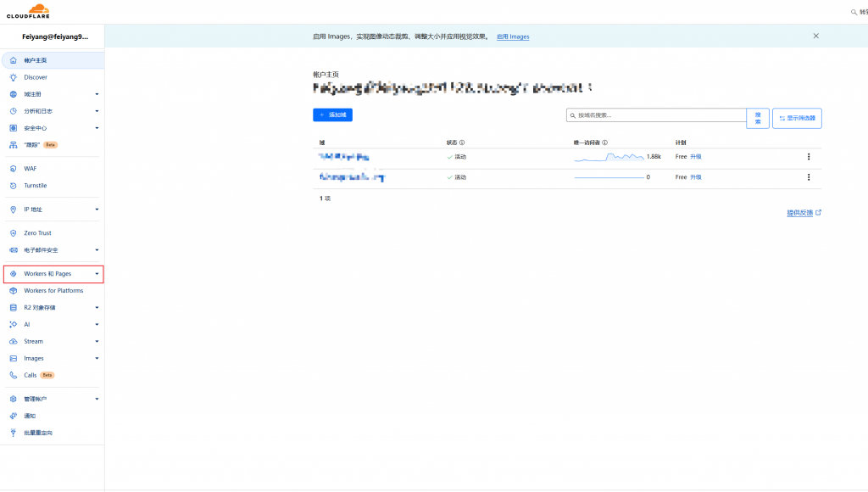This screenshot has height=492, width=868.
Task: Click the blue 添加域 button
Action: tap(332, 115)
